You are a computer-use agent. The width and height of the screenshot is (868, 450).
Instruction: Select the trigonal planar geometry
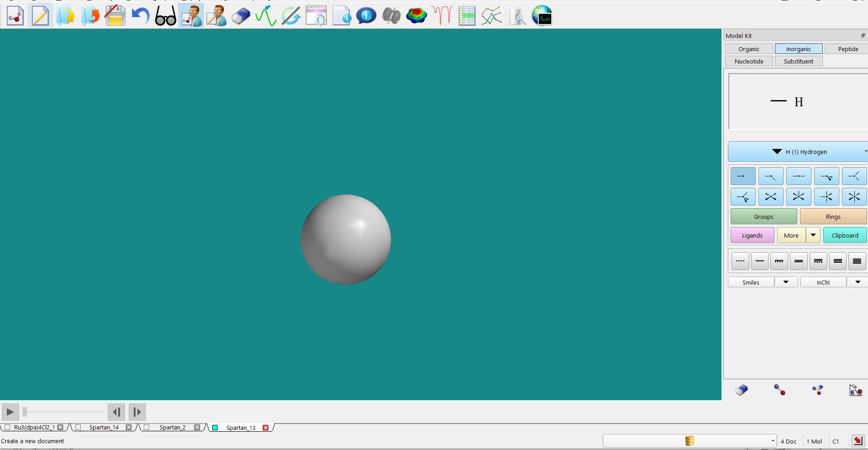(x=854, y=176)
